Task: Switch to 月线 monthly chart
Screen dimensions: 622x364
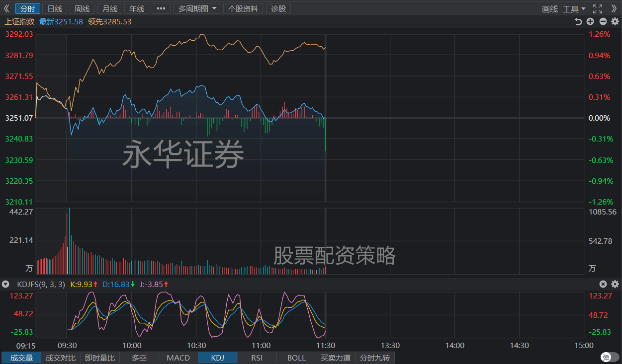Action: pyautogui.click(x=109, y=8)
